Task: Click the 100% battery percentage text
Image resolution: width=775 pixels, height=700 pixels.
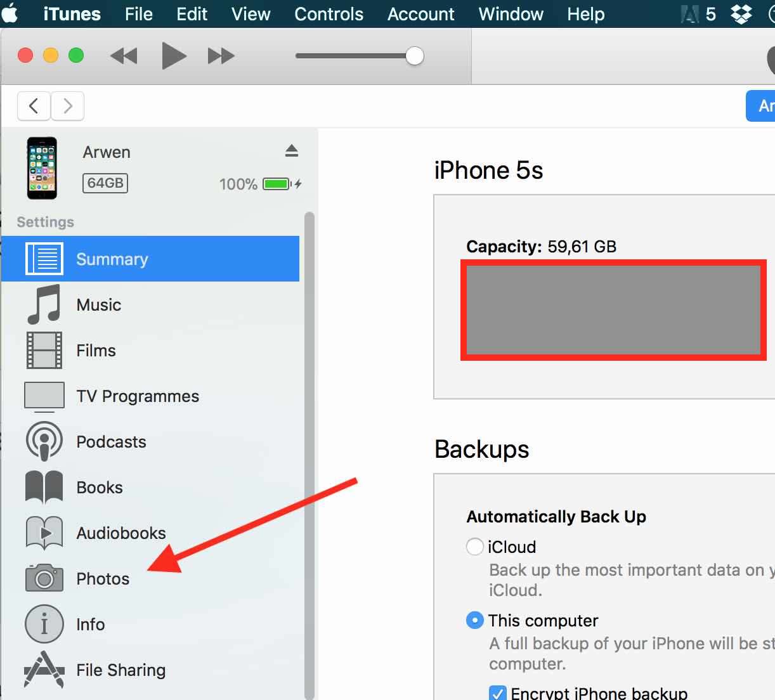Action: (x=238, y=185)
